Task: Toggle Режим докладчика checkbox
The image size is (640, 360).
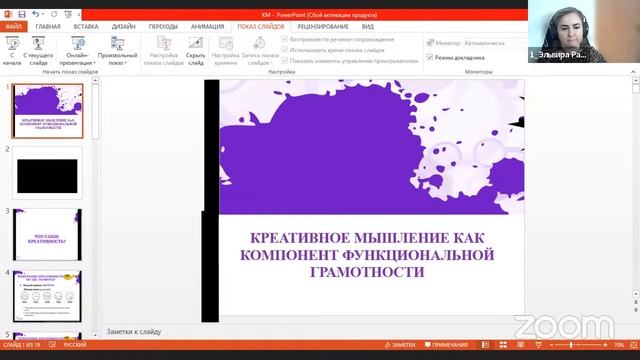Action: coord(430,57)
